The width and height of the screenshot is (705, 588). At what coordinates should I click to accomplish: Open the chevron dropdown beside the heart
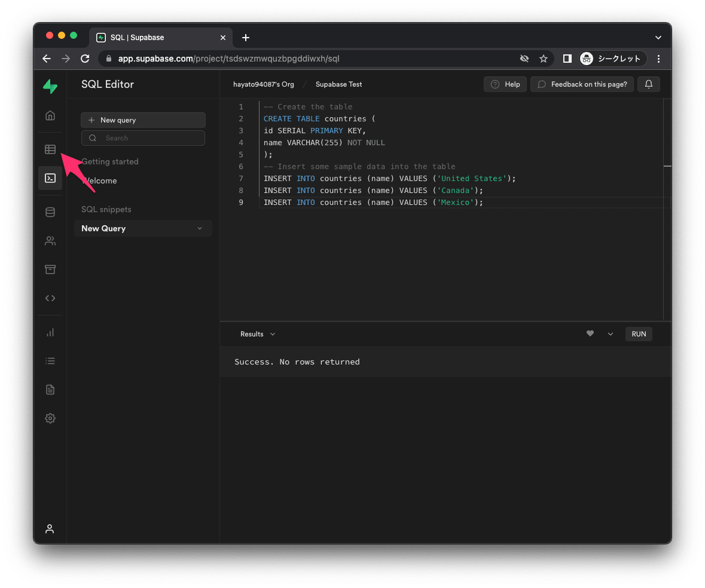click(610, 334)
